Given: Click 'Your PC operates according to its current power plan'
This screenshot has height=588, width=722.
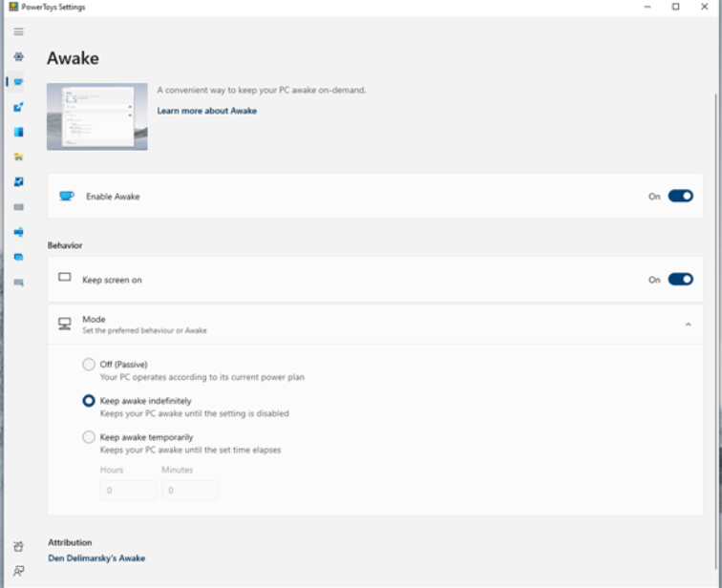Looking at the screenshot, I should tap(202, 377).
